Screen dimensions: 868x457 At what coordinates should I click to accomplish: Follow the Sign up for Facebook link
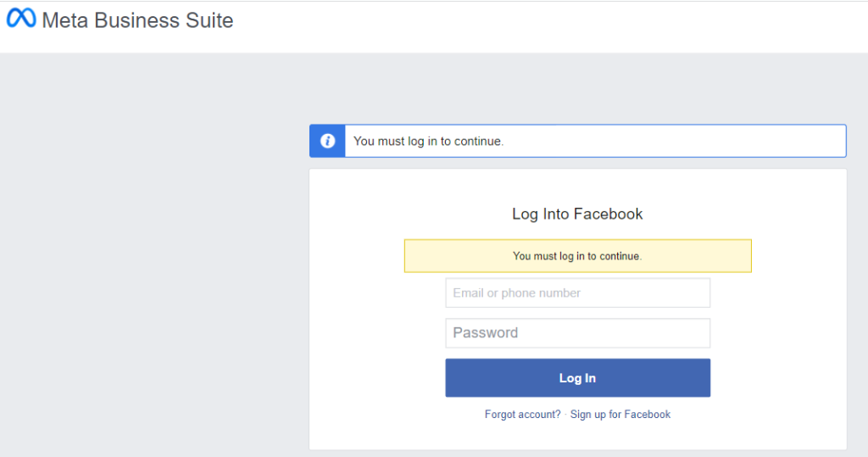[x=620, y=415]
